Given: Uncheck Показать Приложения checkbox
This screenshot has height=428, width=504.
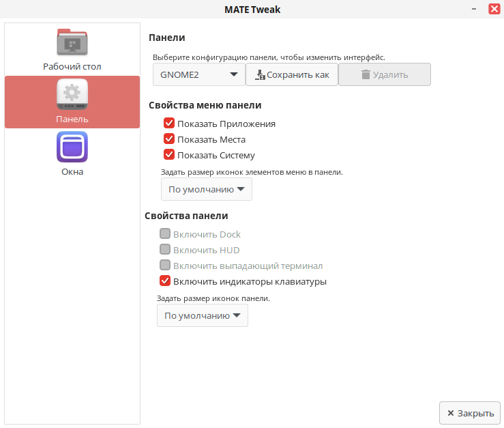Looking at the screenshot, I should [x=169, y=124].
